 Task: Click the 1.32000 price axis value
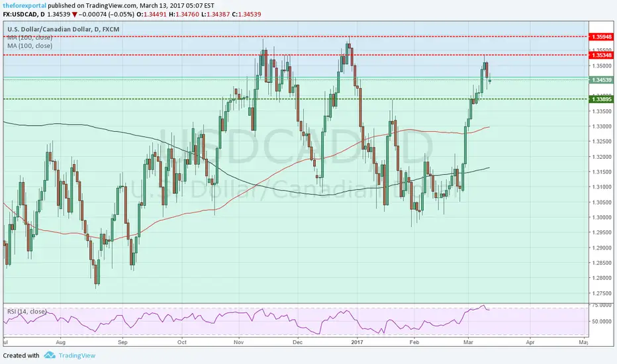[x=602, y=157]
